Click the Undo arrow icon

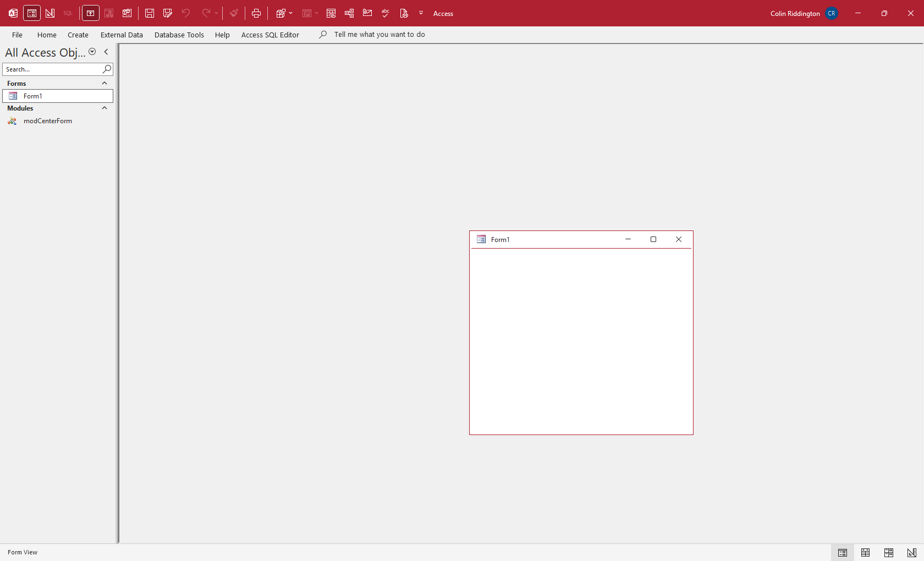(186, 13)
